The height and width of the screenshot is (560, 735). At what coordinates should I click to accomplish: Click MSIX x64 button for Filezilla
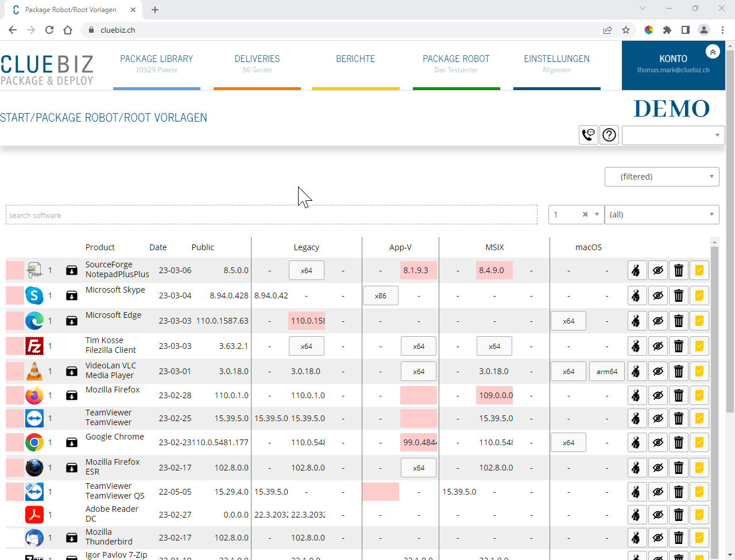[x=494, y=346]
